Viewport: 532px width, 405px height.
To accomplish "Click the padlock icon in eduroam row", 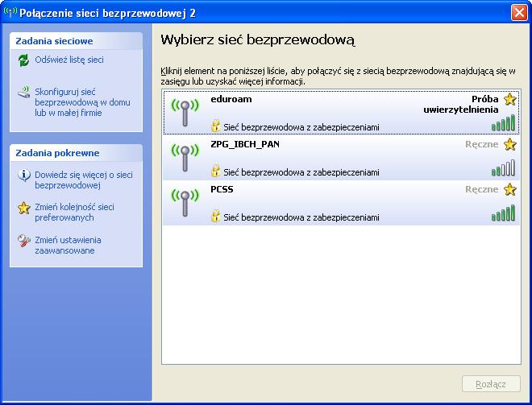I will (215, 126).
